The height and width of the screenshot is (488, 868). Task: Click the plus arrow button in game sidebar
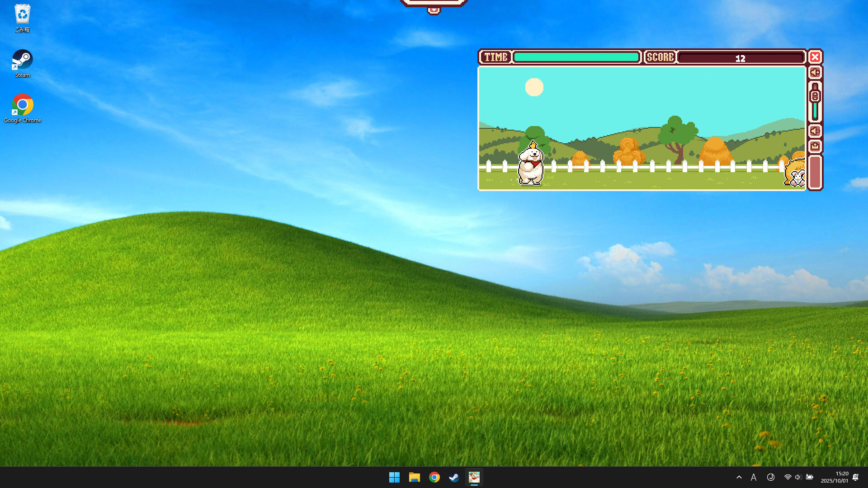[x=815, y=72]
